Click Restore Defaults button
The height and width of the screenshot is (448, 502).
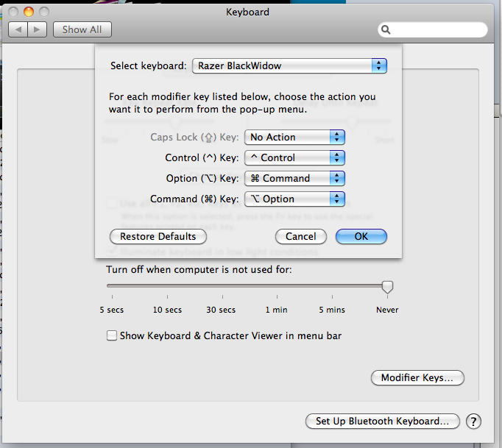pyautogui.click(x=158, y=236)
